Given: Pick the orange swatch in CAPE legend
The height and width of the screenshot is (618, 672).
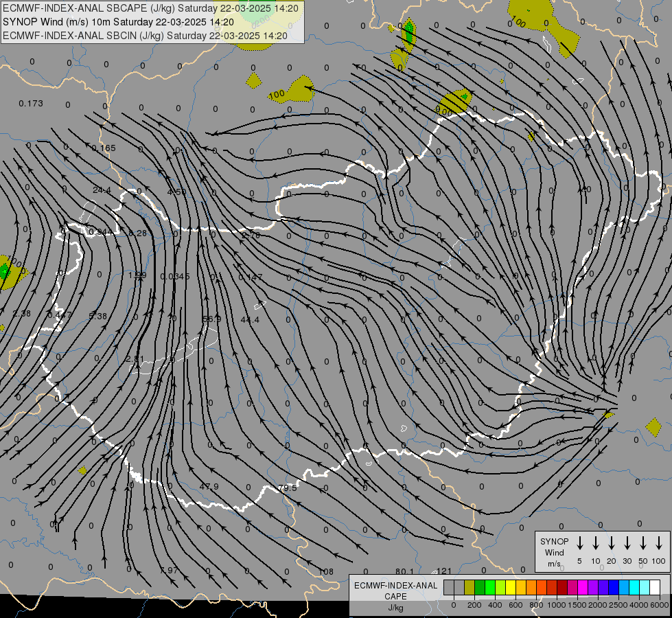Looking at the screenshot, I should pos(531,588).
